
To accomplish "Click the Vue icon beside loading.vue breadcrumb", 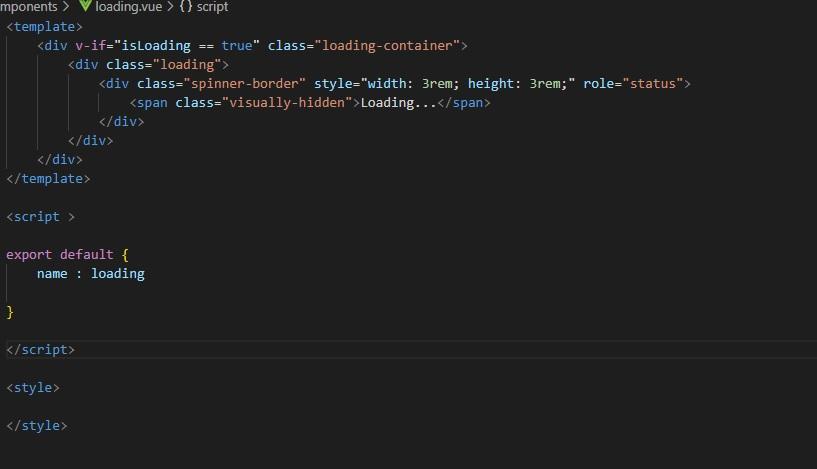I will click(x=85, y=6).
